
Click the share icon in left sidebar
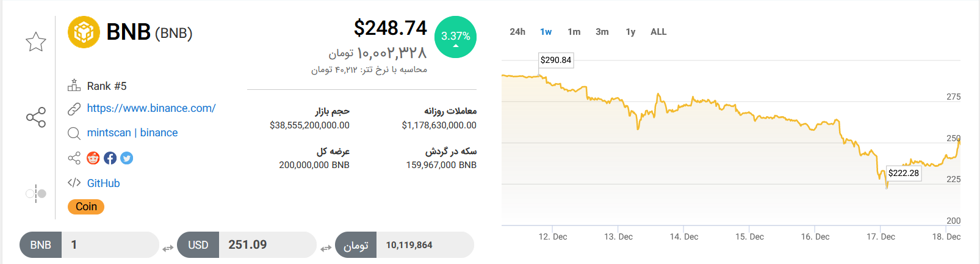pos(36,117)
